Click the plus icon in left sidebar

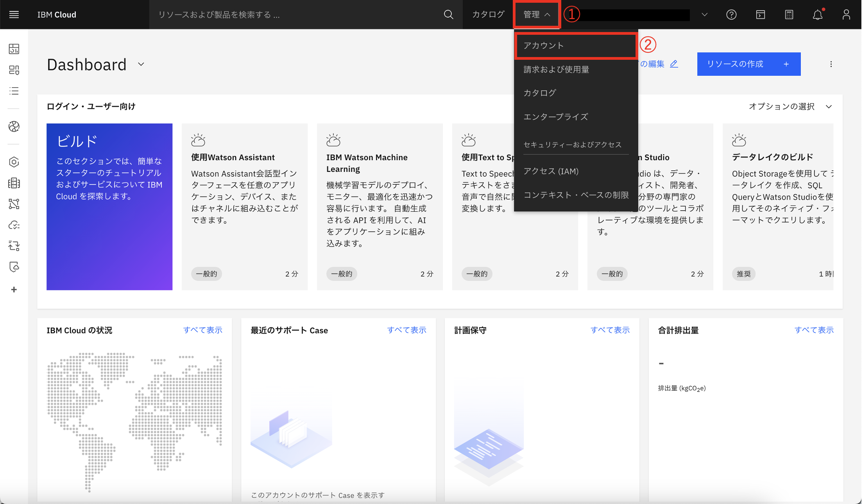(x=14, y=290)
